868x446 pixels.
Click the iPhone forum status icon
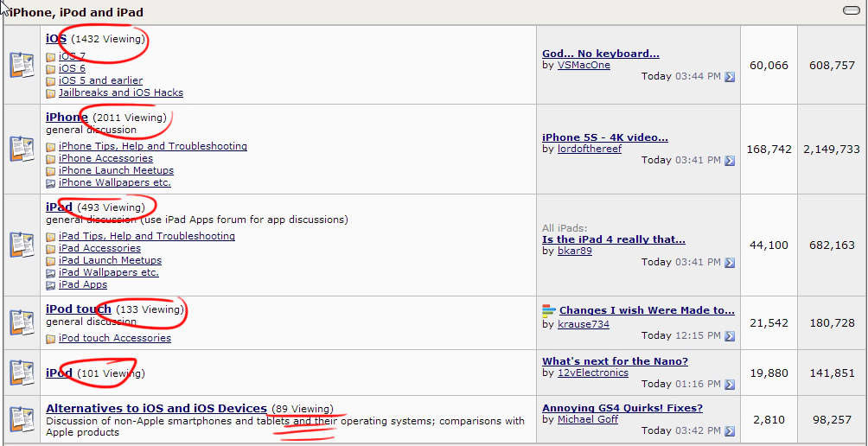coord(22,149)
